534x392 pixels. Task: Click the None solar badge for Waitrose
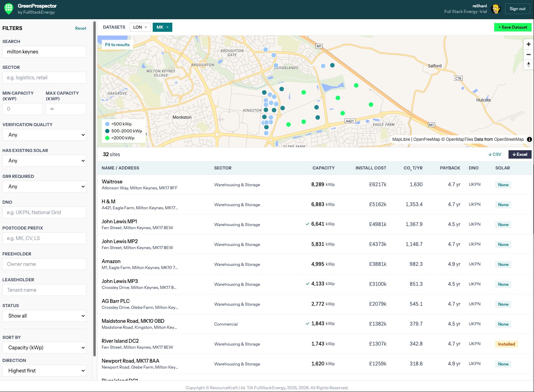tap(503, 185)
